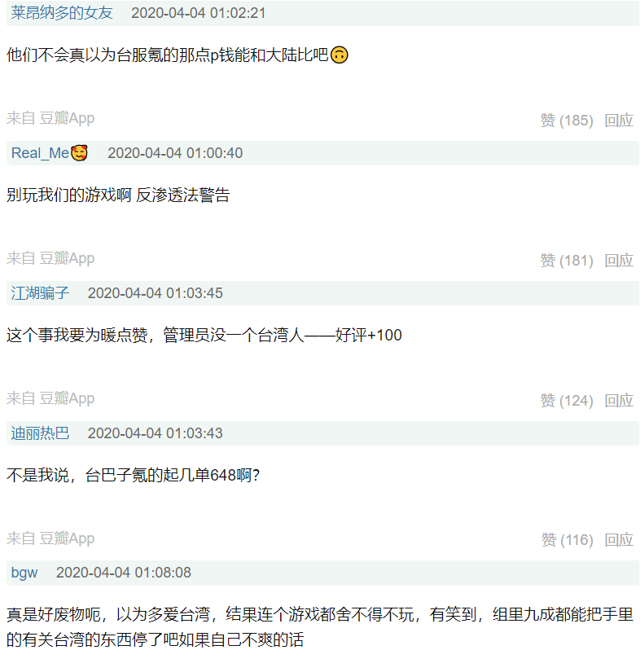This screenshot has width=640, height=672.
Task: Click the timestamp 2020-04-04 01:02:21
Action: click(199, 13)
